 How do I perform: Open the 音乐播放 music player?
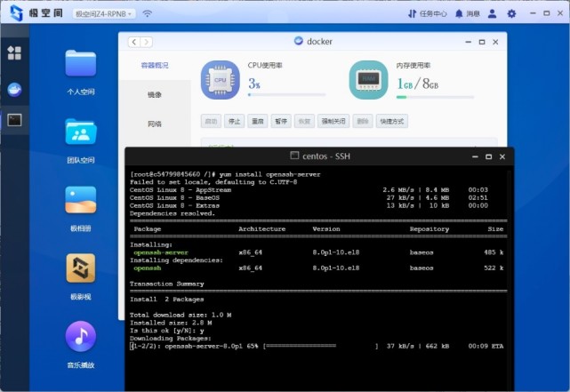coord(81,336)
